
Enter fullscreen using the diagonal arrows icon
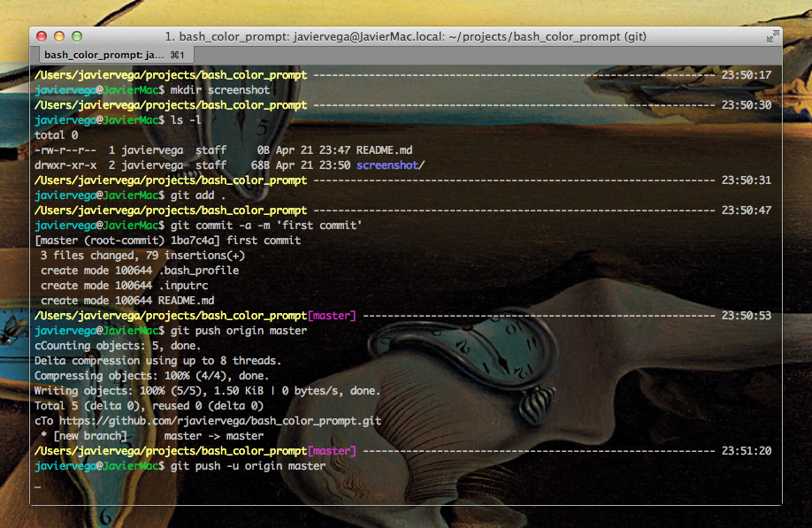(771, 36)
